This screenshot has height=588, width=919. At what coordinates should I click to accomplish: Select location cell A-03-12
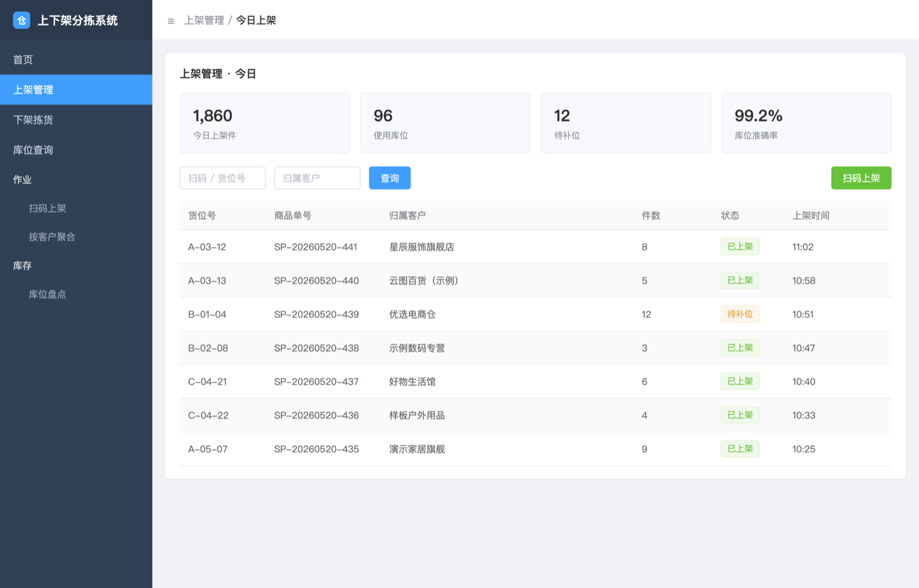coord(207,247)
